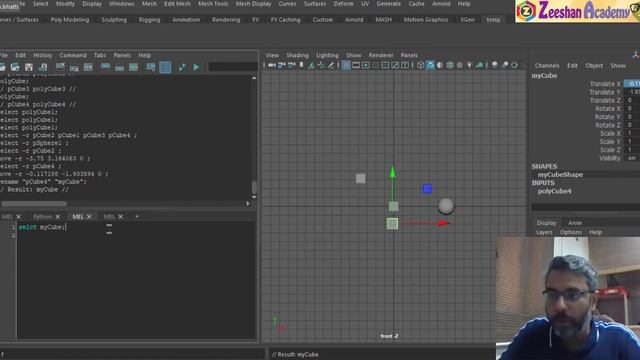This screenshot has width=640, height=360.
Task: Click the Use All Lights icon
Action: pyautogui.click(x=469, y=65)
